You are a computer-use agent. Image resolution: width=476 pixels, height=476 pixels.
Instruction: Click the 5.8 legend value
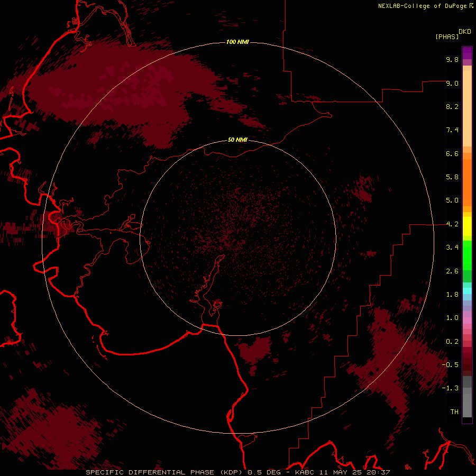click(452, 177)
